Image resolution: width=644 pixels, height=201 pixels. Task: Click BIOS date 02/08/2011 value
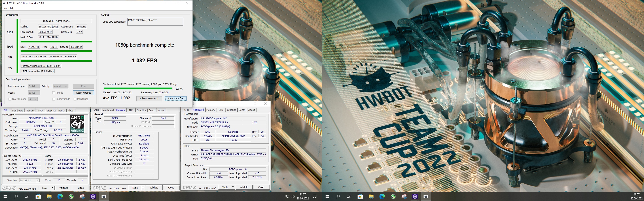(233, 159)
